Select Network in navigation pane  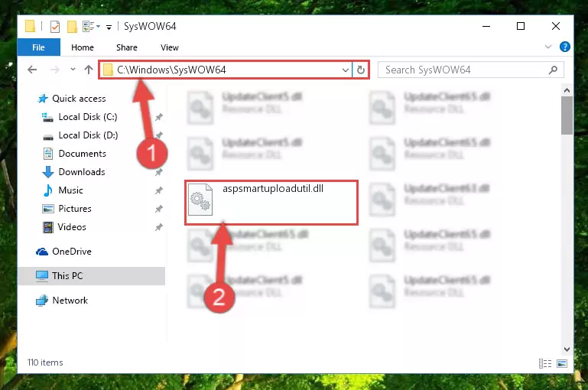(x=70, y=301)
